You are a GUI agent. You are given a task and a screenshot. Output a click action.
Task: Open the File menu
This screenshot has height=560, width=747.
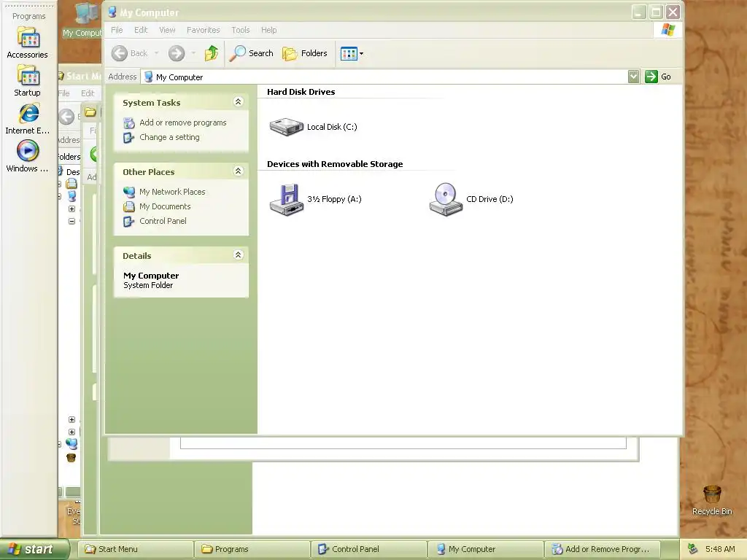pos(117,30)
